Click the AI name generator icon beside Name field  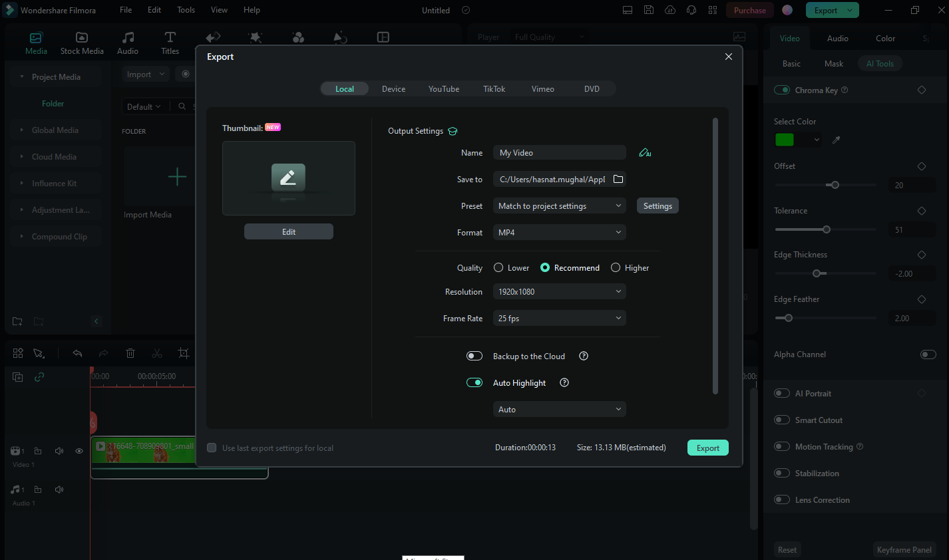(x=644, y=152)
